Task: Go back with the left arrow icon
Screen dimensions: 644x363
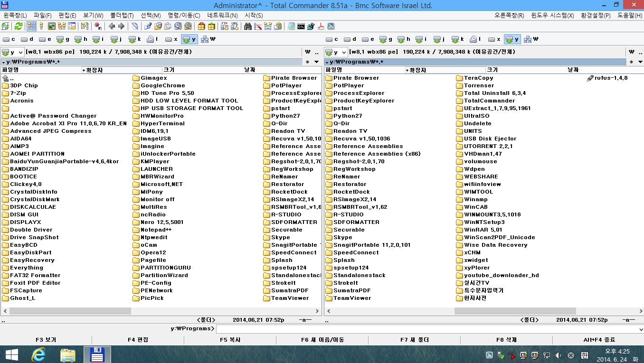Action: 112,26
